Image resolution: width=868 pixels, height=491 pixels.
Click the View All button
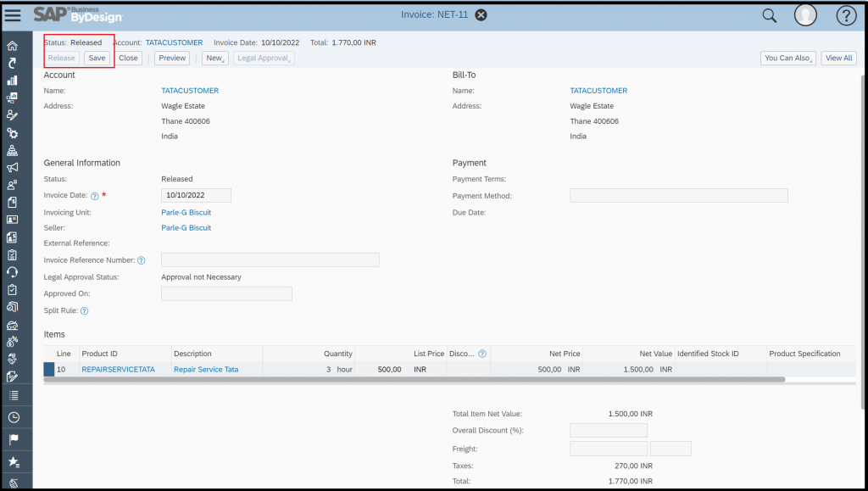838,59
